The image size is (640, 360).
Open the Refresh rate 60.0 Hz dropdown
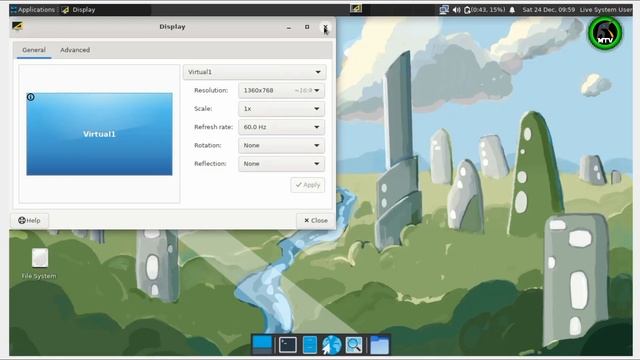281,127
